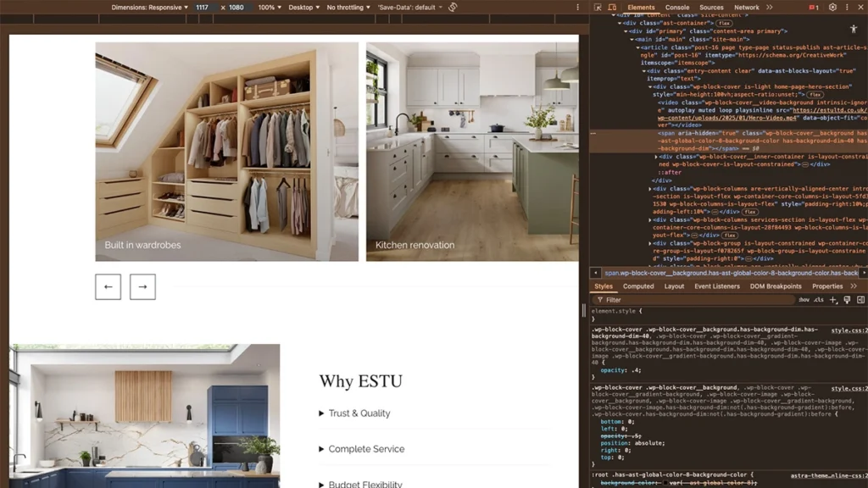Toggle the computed styles sidebar icon

pyautogui.click(x=860, y=300)
